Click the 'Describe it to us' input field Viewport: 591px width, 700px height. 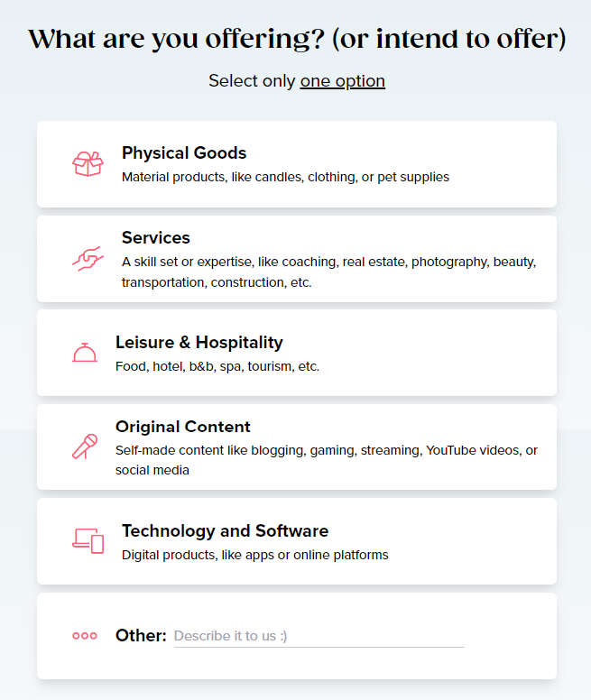(319, 636)
